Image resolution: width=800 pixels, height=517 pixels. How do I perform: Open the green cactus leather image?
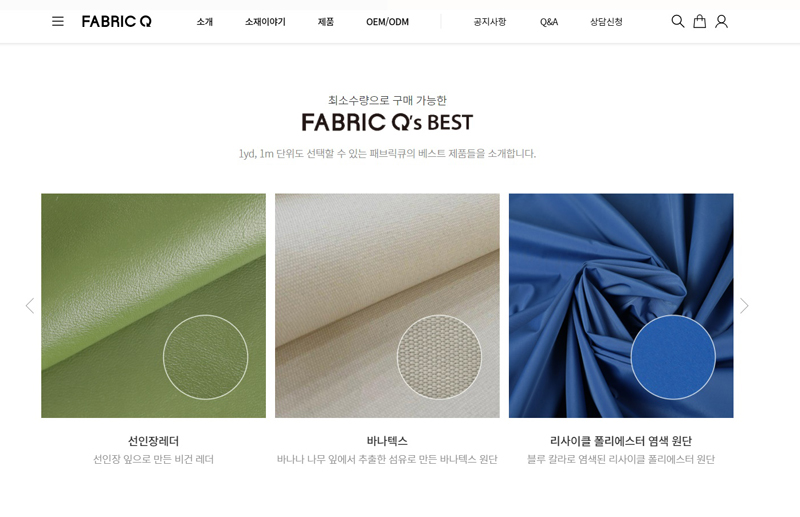(x=154, y=306)
